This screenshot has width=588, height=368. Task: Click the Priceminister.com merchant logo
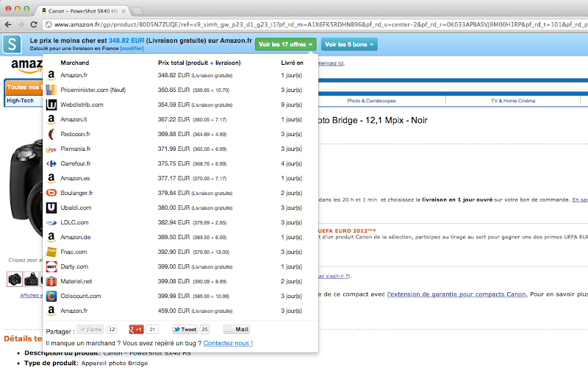(x=51, y=90)
